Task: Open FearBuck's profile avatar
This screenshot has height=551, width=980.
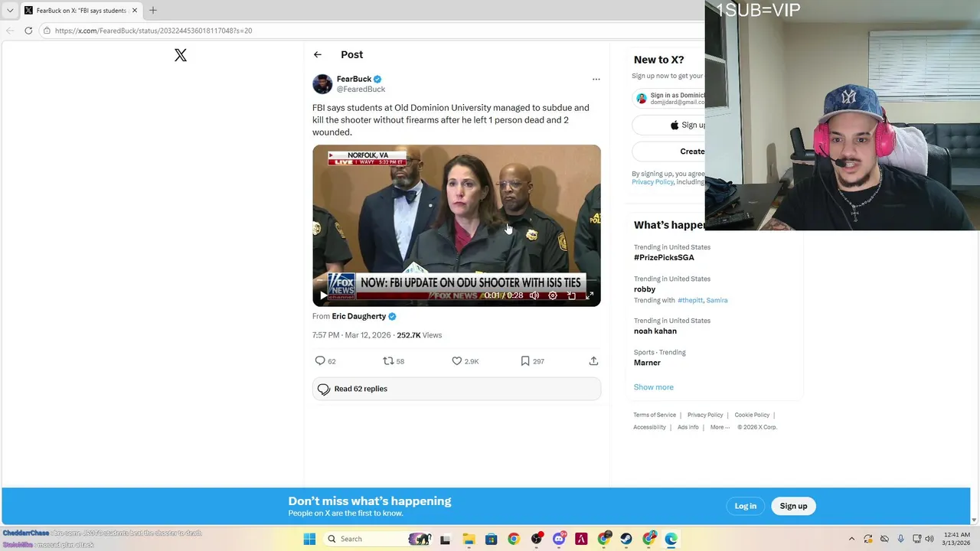Action: 322,83
